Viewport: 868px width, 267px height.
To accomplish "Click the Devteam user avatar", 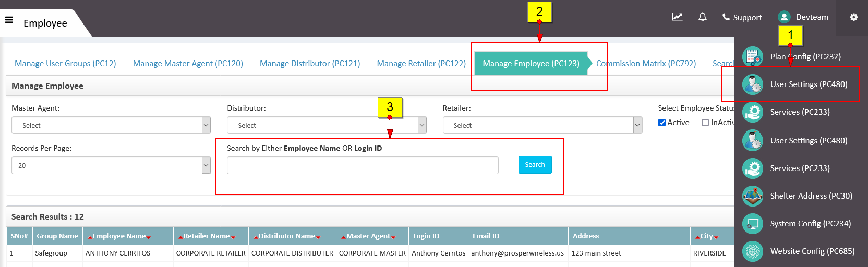I will pos(784,17).
